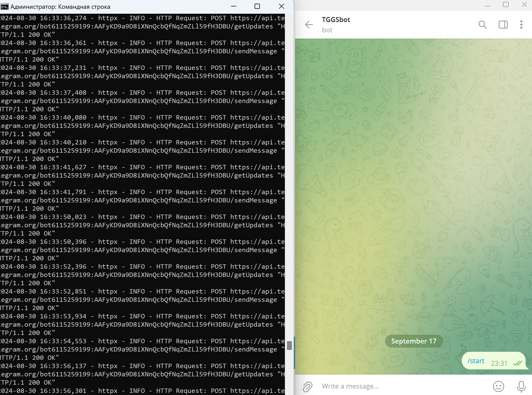Screen dimensions: 532x395
Task: Open the emoji picker smiley icon
Action: click(x=498, y=386)
